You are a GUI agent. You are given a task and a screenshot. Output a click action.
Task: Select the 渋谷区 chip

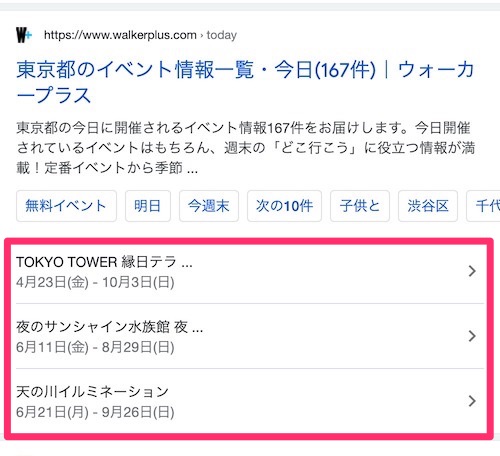[x=428, y=206]
